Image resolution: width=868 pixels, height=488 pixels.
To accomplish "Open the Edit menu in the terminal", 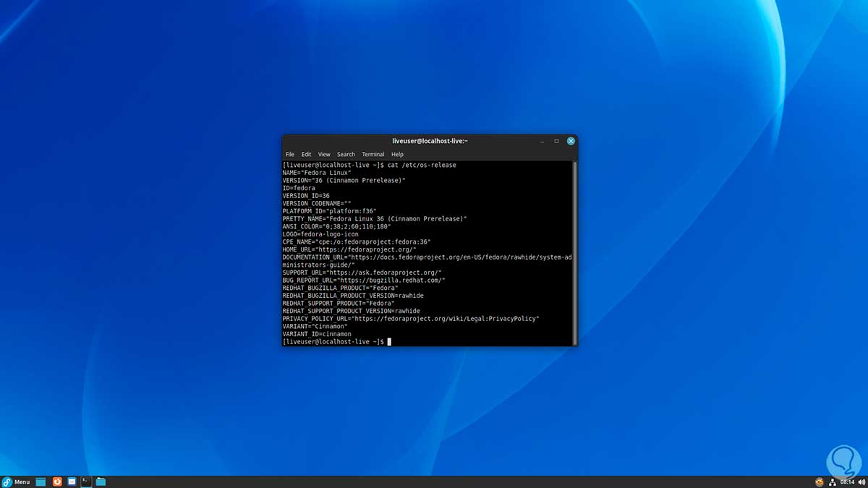I will point(306,154).
